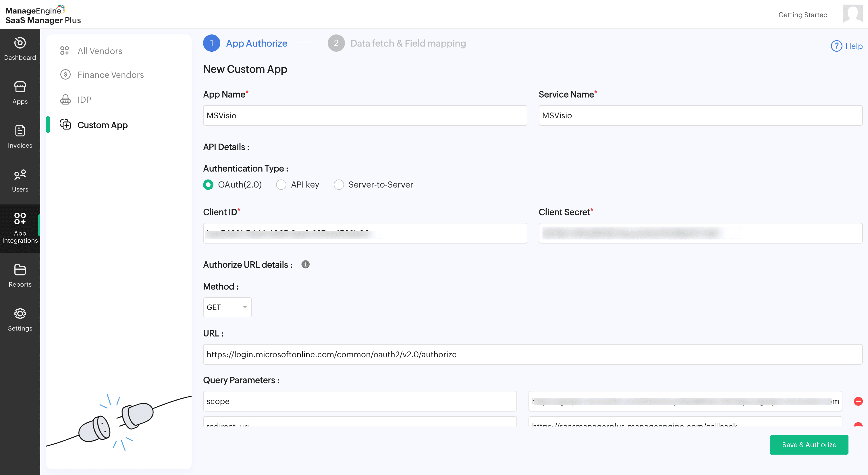
Task: Open All Vendors menu item
Action: (100, 51)
